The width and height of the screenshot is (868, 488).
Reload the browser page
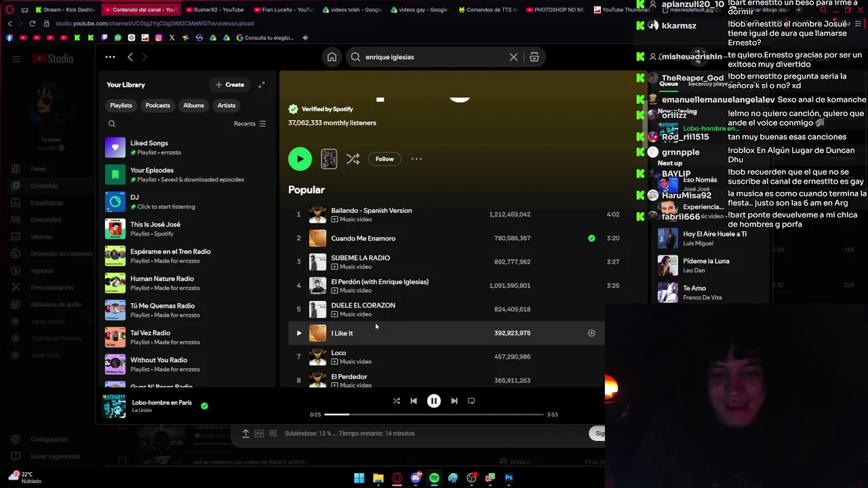[x=32, y=23]
